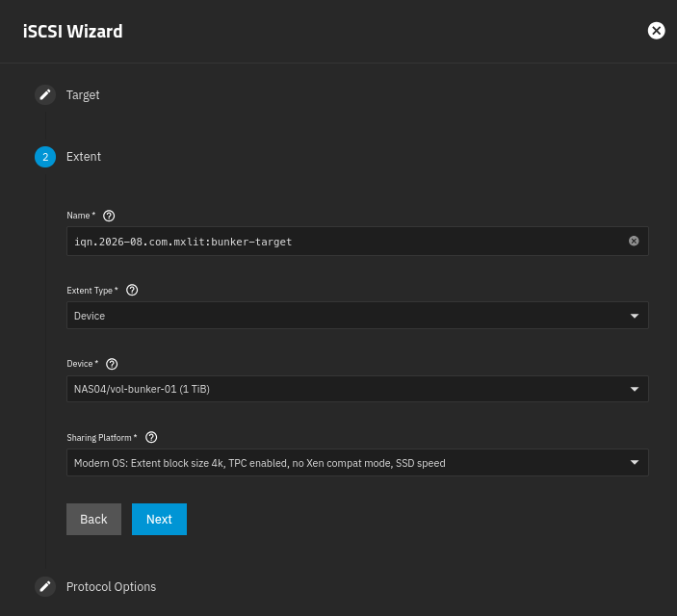Screen dimensions: 677x616
Task: Open the Extent Type dropdown
Action: [357, 316]
